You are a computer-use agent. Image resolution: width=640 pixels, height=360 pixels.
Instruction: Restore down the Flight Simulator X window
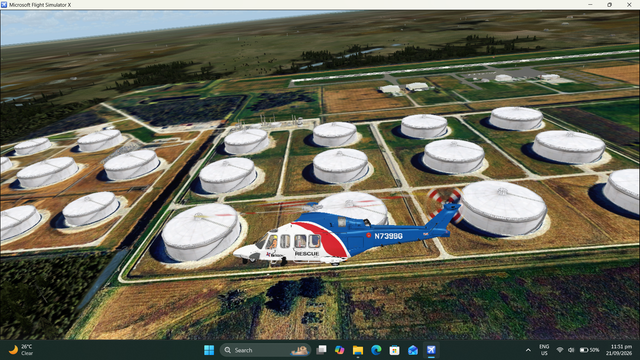[x=609, y=5]
